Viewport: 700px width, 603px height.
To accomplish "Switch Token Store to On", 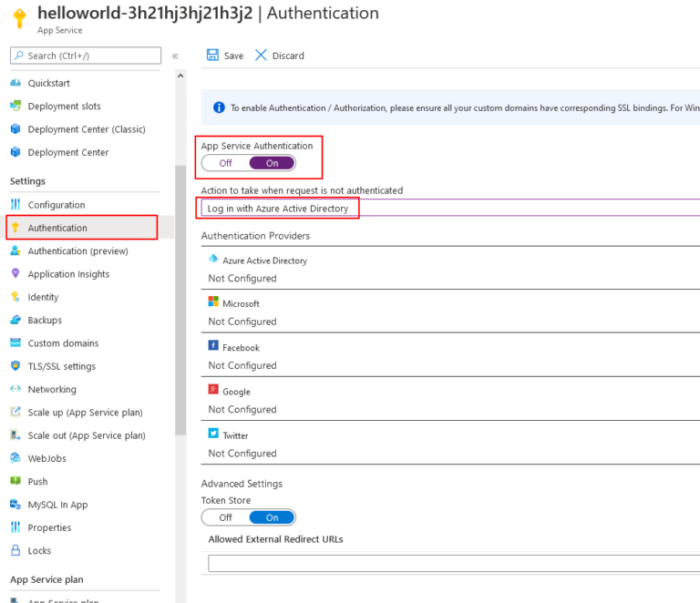I will [272, 517].
